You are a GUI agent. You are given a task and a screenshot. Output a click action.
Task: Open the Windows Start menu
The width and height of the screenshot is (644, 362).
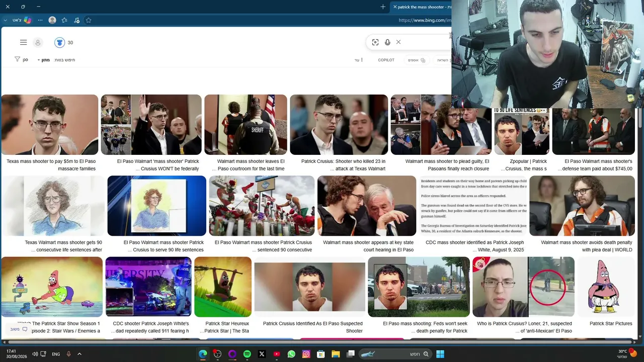pos(440,354)
